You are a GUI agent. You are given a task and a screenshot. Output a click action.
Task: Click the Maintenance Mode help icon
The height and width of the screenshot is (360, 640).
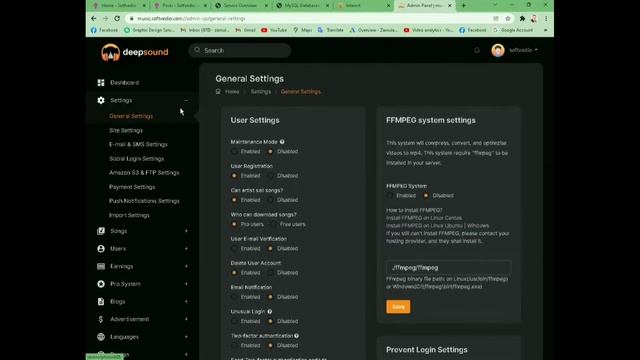282,142
